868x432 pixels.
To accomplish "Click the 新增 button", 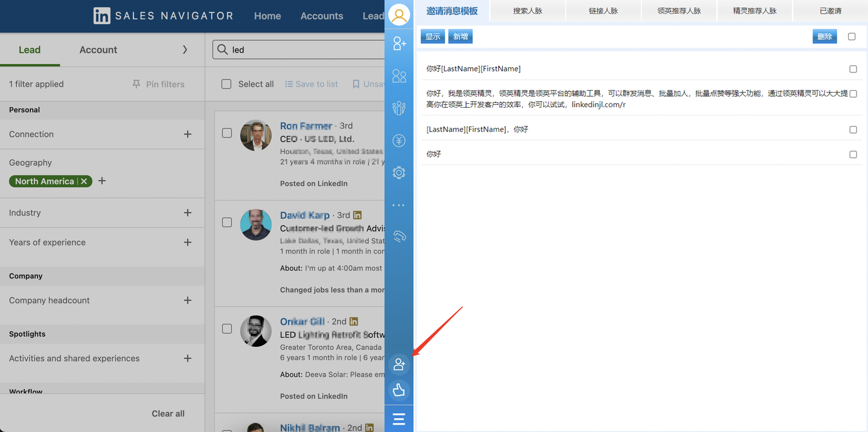I will click(x=460, y=37).
